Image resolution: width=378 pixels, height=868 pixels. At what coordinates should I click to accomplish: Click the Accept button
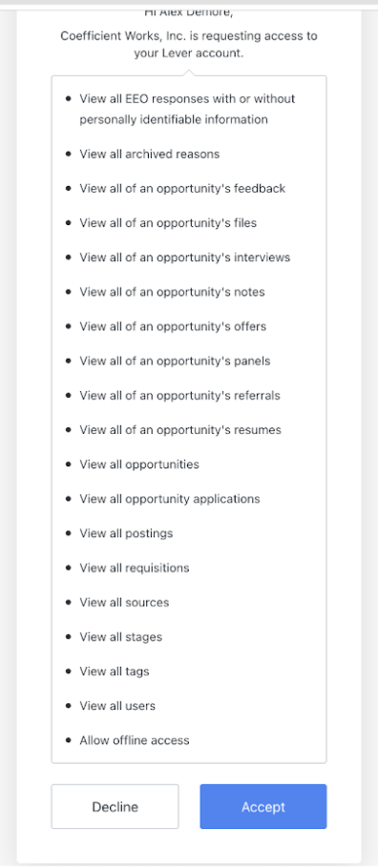[263, 807]
